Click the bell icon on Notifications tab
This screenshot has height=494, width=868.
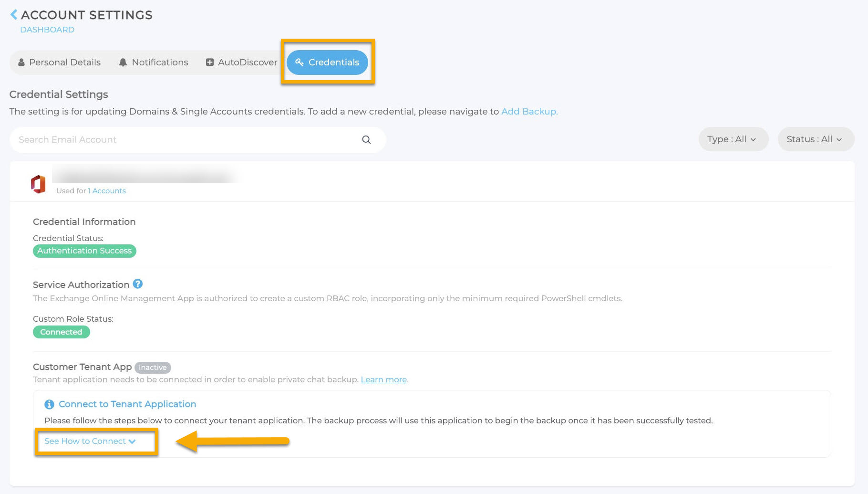click(x=123, y=63)
